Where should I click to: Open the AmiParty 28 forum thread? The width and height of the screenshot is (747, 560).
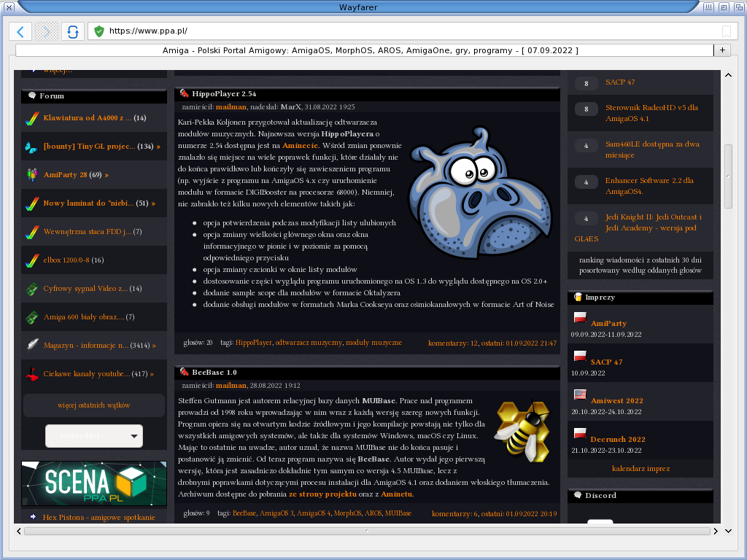point(65,175)
